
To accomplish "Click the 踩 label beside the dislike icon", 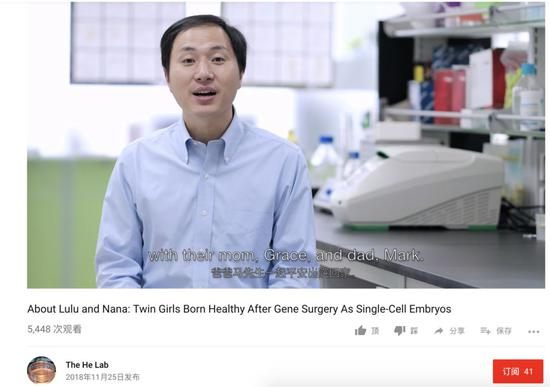I will tap(414, 331).
